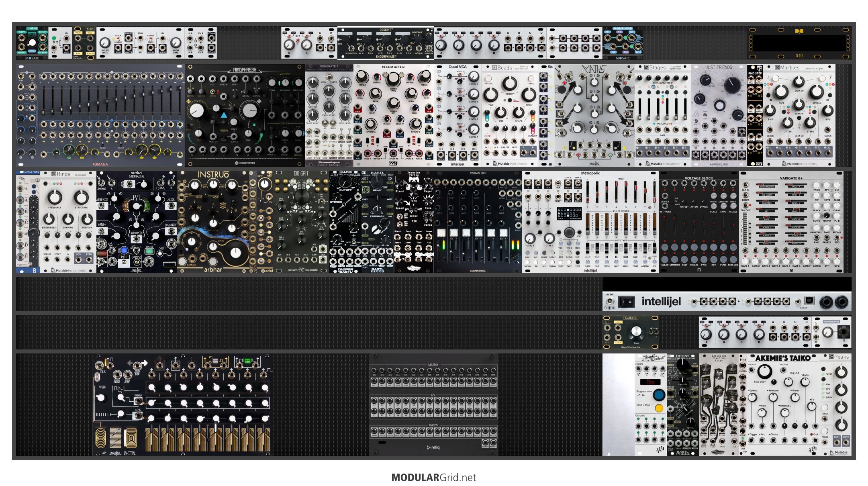Viewport: 868px width, 486px height.
Task: Click the Metropolix CTRL 1 knob
Action: [x=531, y=238]
